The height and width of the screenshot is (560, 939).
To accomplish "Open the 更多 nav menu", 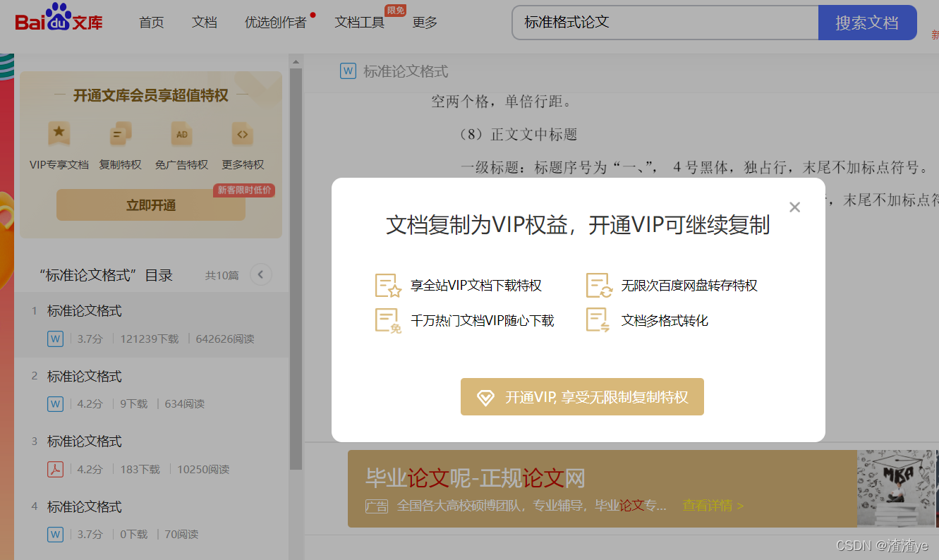I will tap(425, 23).
